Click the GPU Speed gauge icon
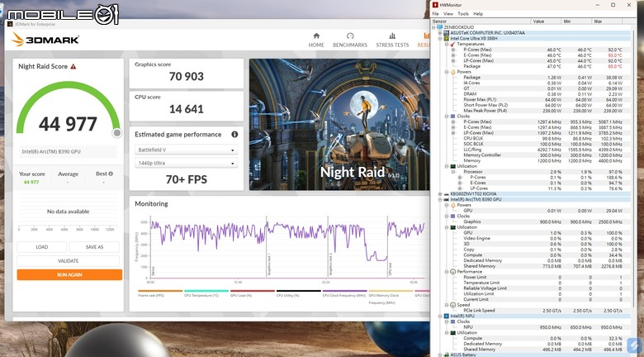This screenshot has width=644, height=357. click(x=453, y=305)
